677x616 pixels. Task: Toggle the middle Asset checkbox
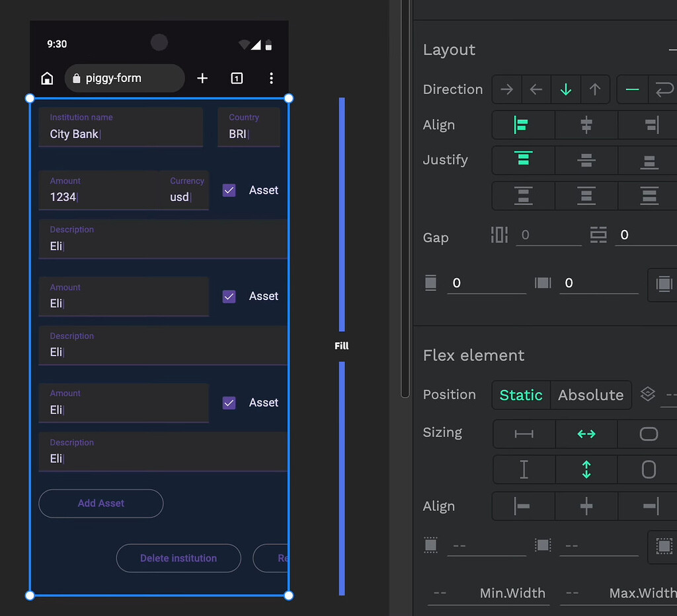(229, 296)
